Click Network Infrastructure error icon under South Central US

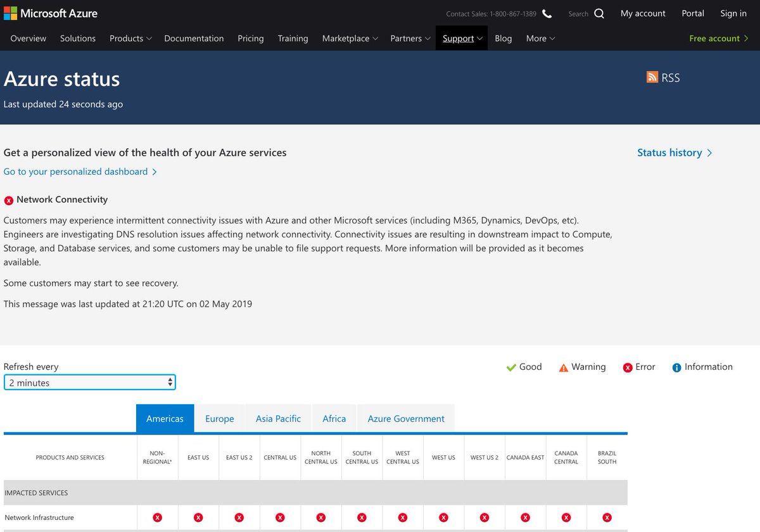tap(362, 517)
